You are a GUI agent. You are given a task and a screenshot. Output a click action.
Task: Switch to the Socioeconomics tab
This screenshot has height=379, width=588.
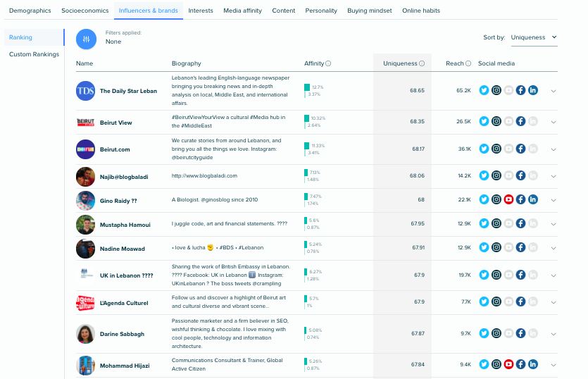(x=85, y=11)
